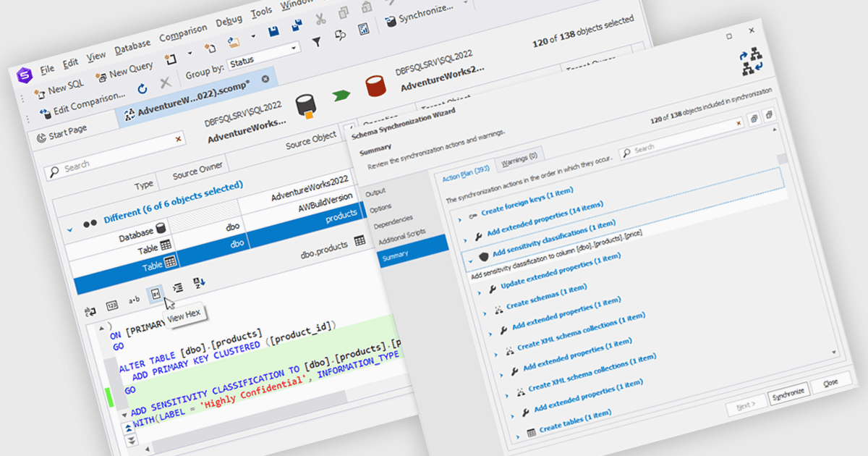
Task: Click the indent lines icon after View Hex
Action: pos(178,288)
